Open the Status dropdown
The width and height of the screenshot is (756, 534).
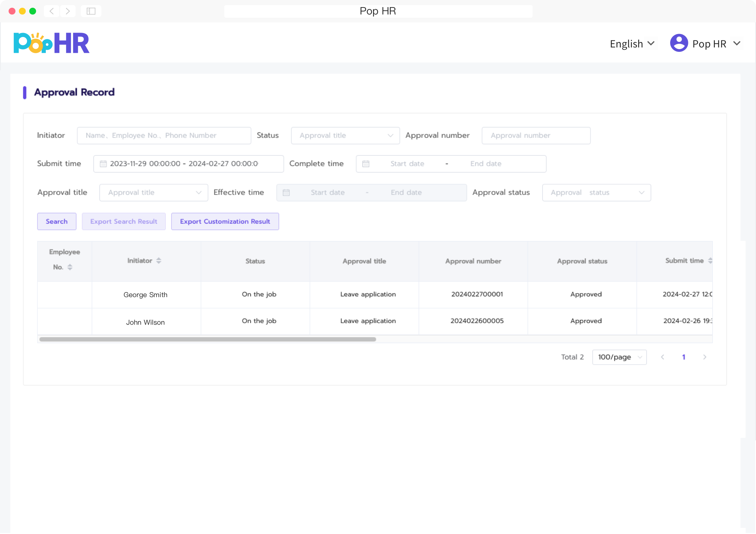pos(345,136)
